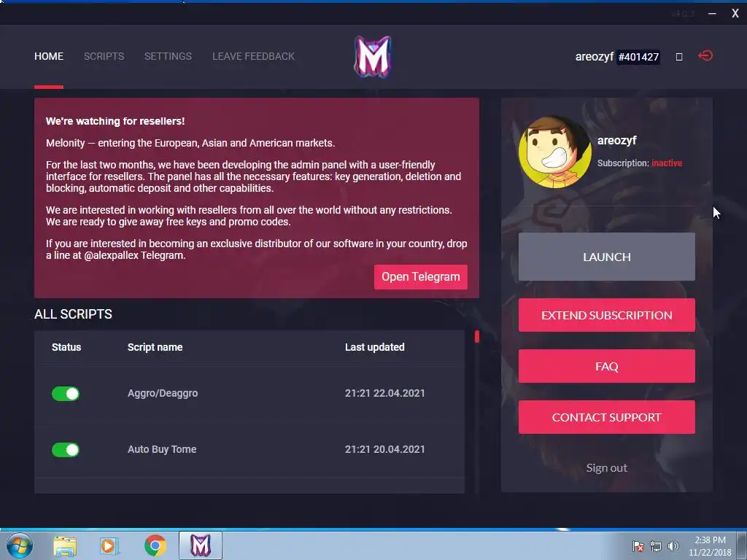Open Windows Explorer folder icon in taskbar
Image resolution: width=747 pixels, height=560 pixels.
click(65, 545)
